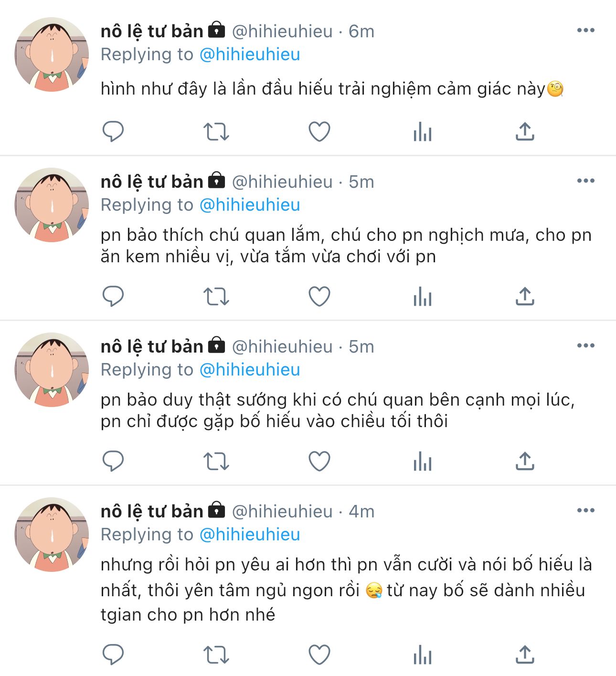The image size is (616, 676).
Task: Open more options on the 4m tweet
Action: (586, 510)
